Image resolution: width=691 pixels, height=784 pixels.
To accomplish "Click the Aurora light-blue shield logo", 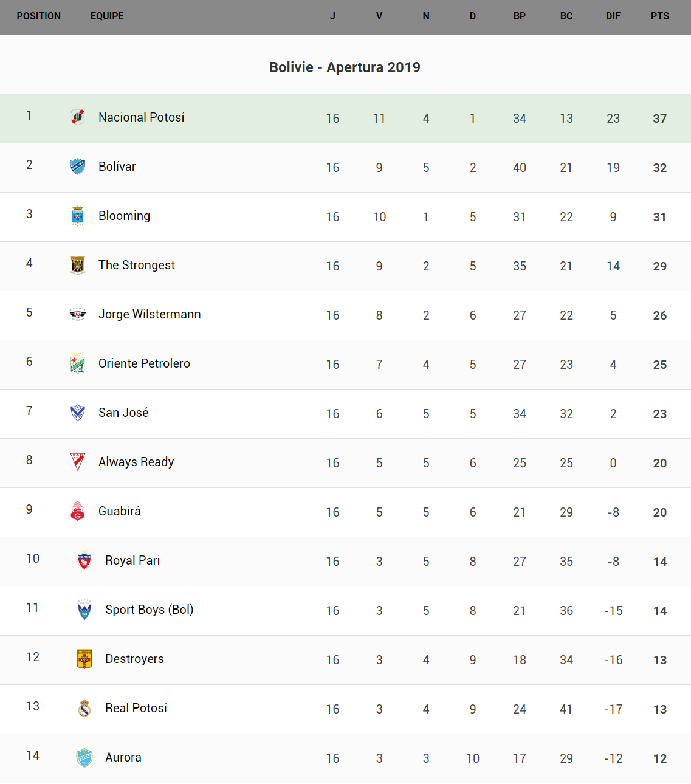I will click(84, 757).
